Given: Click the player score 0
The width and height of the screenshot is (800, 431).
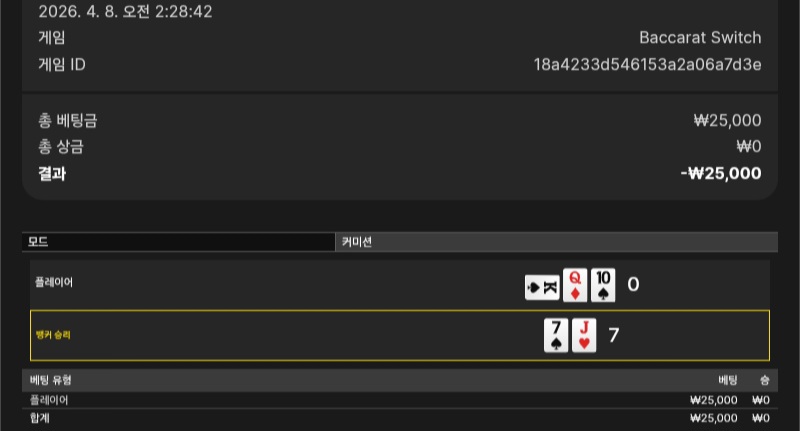Looking at the screenshot, I should pos(633,285).
